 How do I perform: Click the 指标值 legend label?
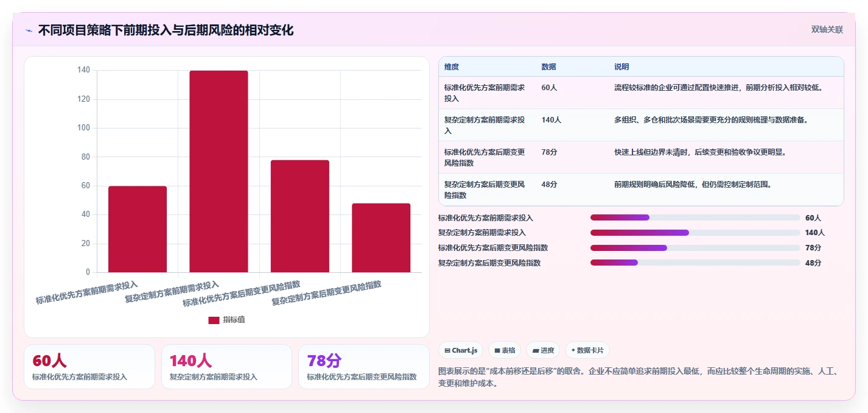(x=234, y=320)
